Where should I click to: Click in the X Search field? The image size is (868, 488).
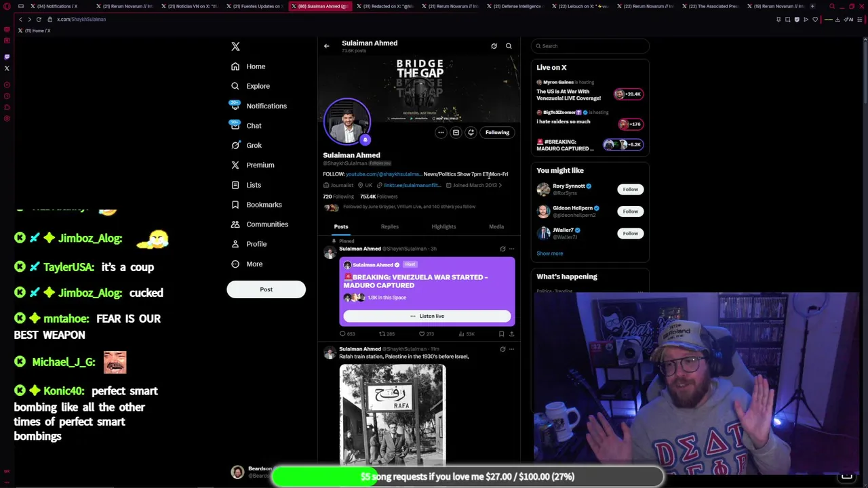(590, 46)
